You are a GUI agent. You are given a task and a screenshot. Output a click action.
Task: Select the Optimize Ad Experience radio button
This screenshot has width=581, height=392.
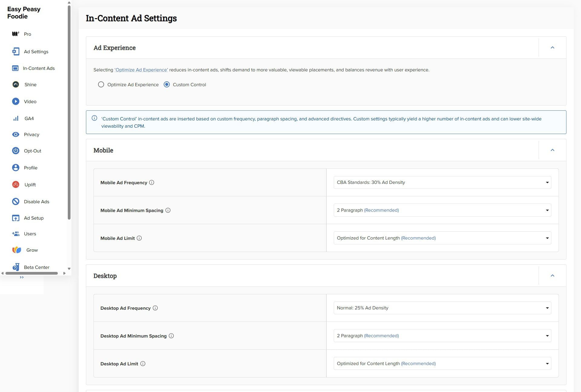(101, 85)
